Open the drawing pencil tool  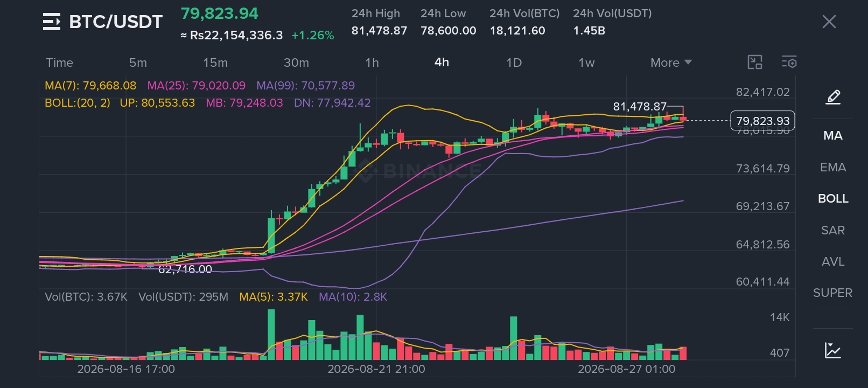[x=833, y=97]
